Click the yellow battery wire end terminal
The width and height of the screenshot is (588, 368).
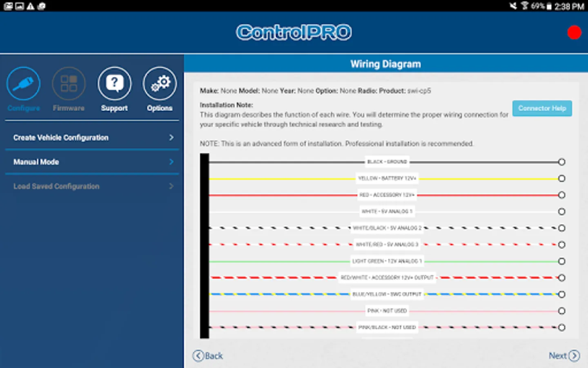562,178
